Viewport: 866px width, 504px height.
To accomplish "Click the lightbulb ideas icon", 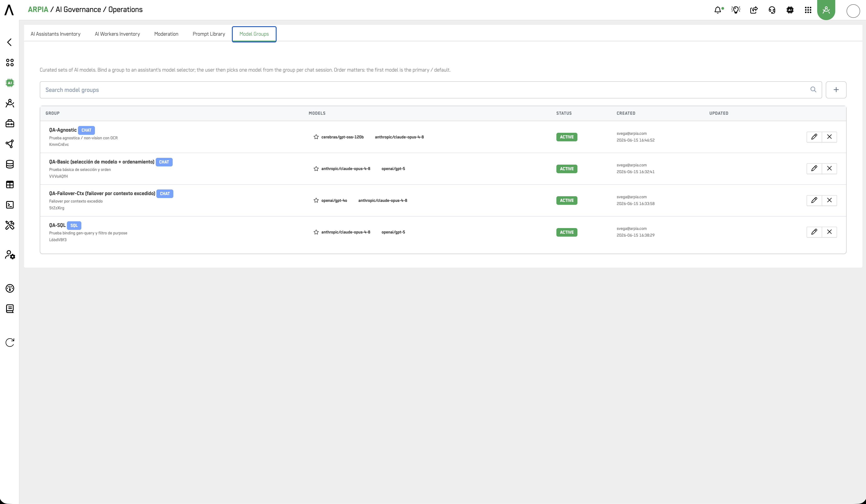I will click(736, 10).
